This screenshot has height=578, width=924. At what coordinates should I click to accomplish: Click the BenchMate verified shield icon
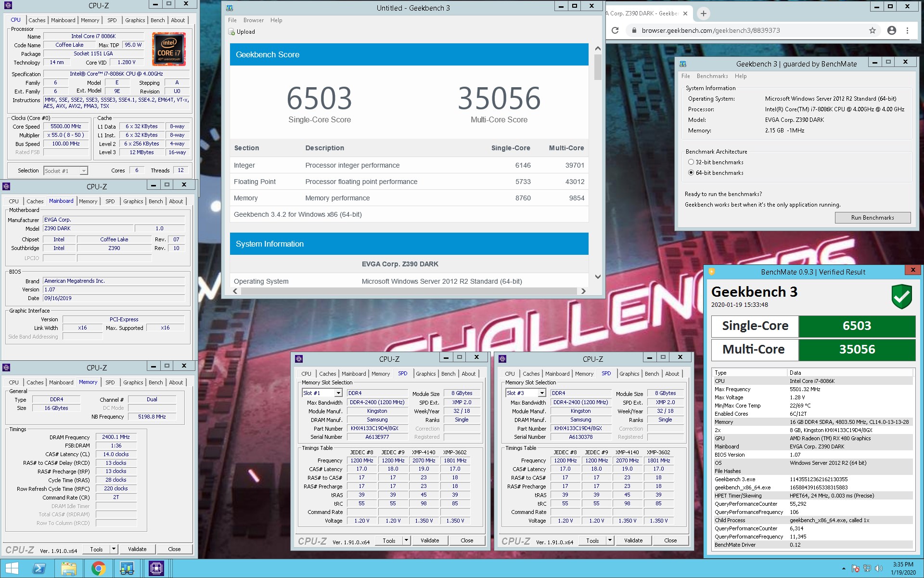click(901, 296)
